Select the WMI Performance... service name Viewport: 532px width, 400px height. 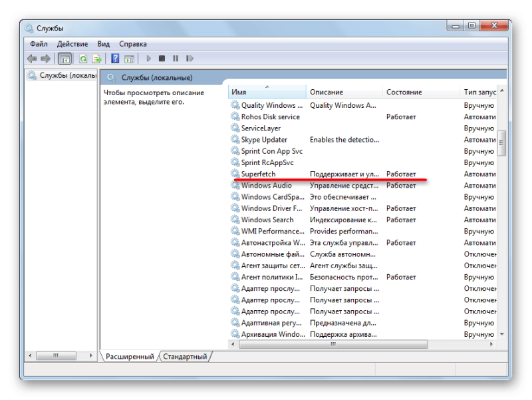pyautogui.click(x=273, y=231)
